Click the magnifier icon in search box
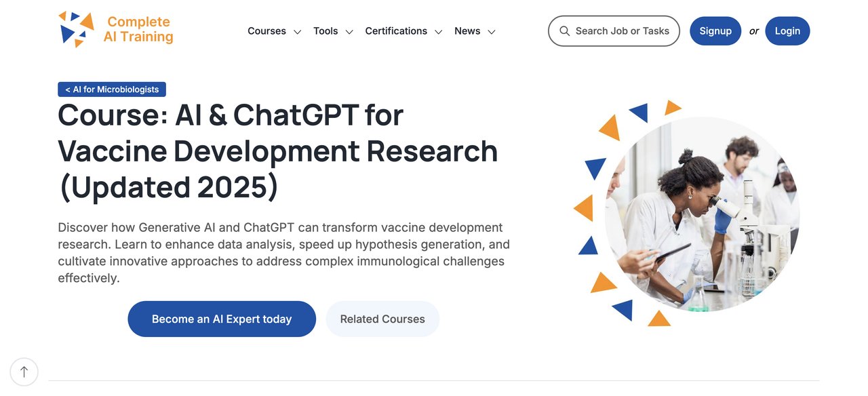 [564, 31]
